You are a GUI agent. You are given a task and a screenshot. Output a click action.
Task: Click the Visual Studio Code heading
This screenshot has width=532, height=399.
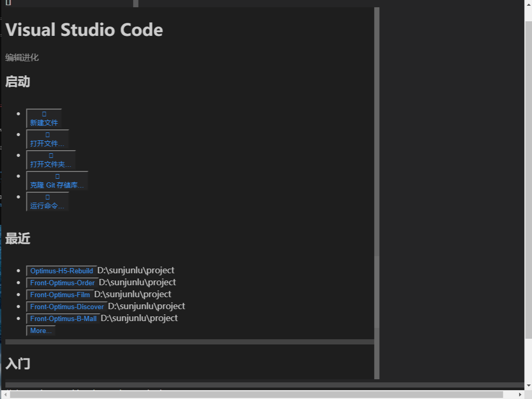(84, 30)
